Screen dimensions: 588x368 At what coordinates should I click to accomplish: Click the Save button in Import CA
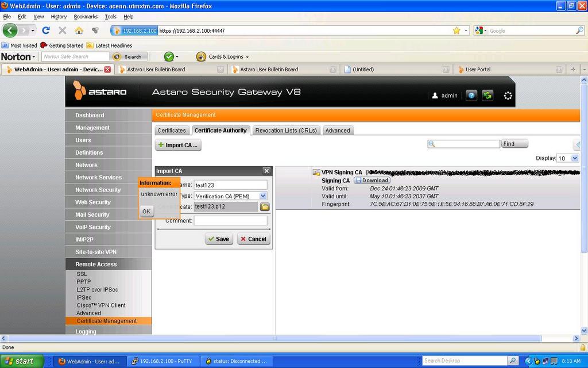[219, 239]
